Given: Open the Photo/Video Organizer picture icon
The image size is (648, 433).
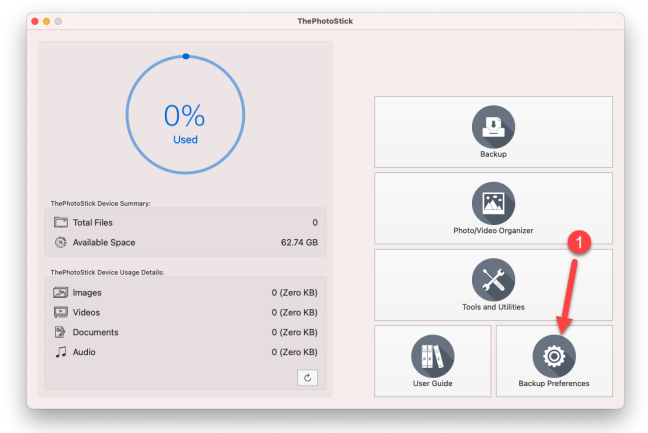Looking at the screenshot, I should (x=493, y=203).
